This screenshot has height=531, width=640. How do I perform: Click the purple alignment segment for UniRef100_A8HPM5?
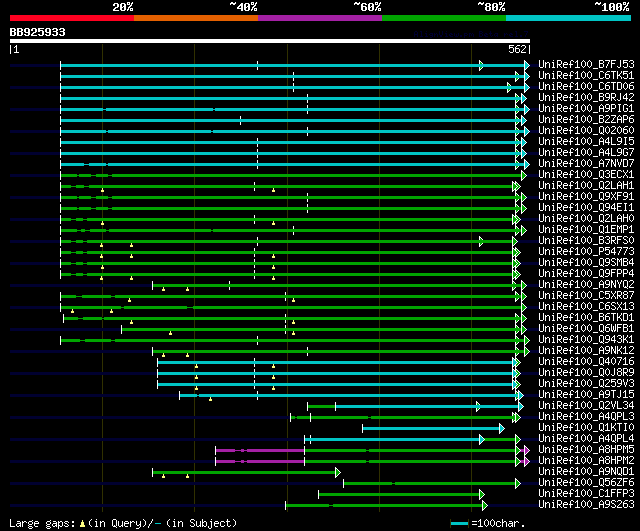[x=260, y=450]
